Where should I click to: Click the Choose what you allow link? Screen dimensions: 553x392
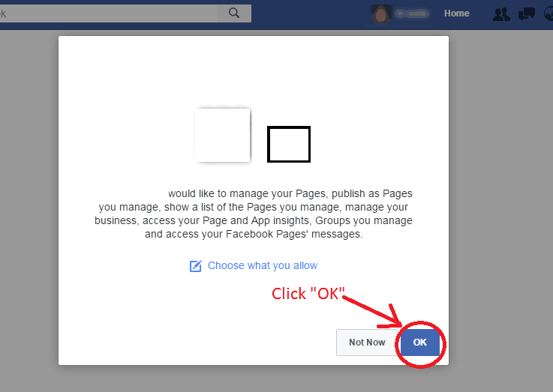[x=263, y=265]
